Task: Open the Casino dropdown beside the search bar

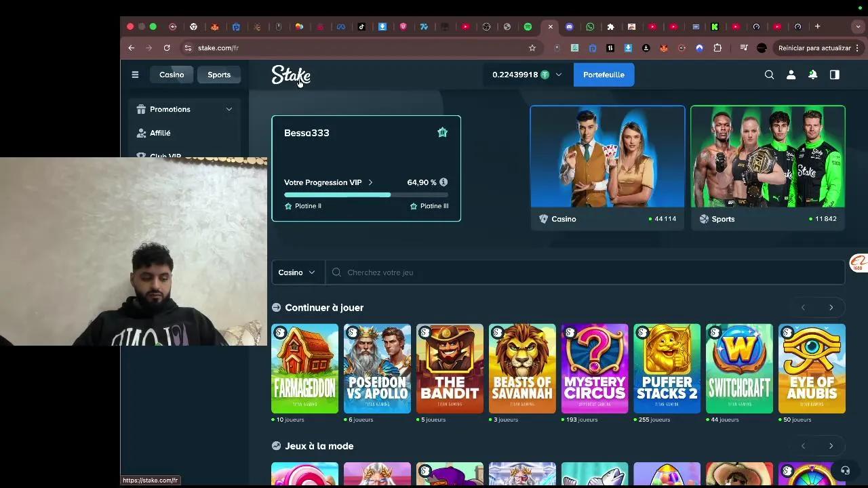Action: [296, 272]
